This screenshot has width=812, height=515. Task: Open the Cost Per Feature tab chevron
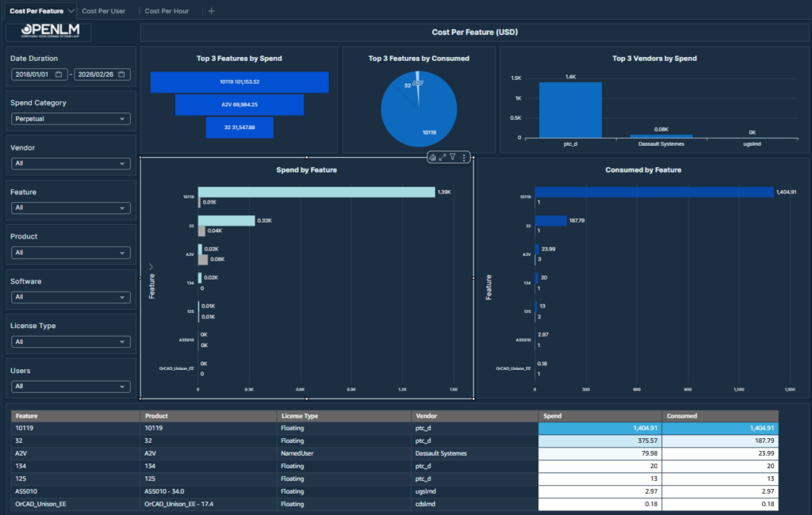pyautogui.click(x=71, y=11)
